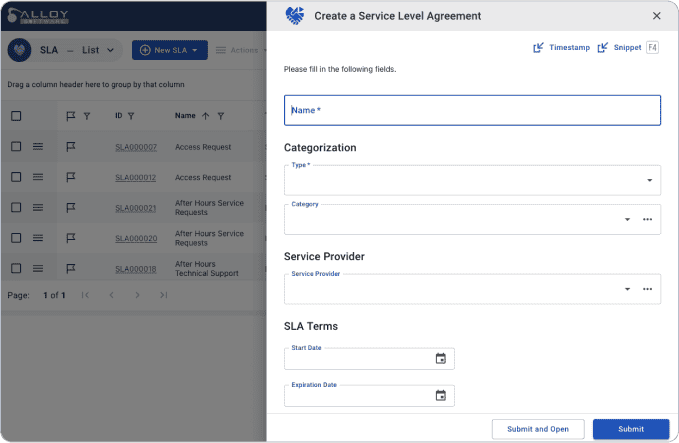Open row menu for SLA000018
This screenshot has width=679, height=443.
coord(38,269)
